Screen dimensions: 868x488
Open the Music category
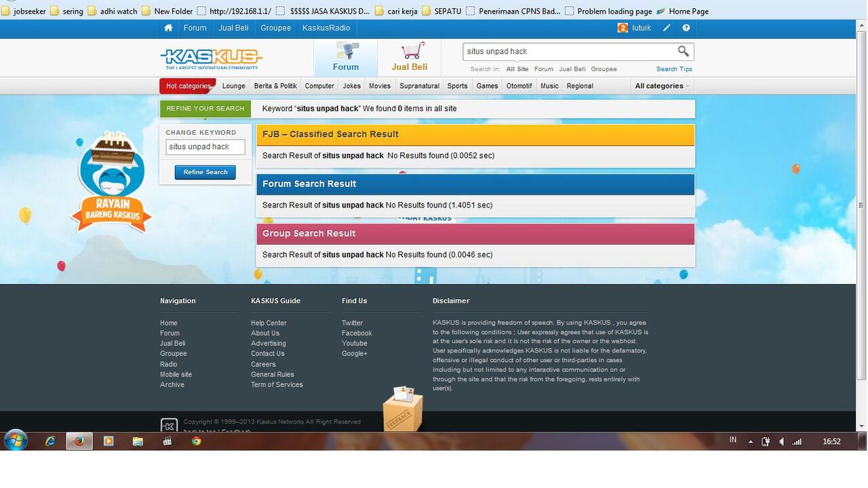tap(549, 86)
